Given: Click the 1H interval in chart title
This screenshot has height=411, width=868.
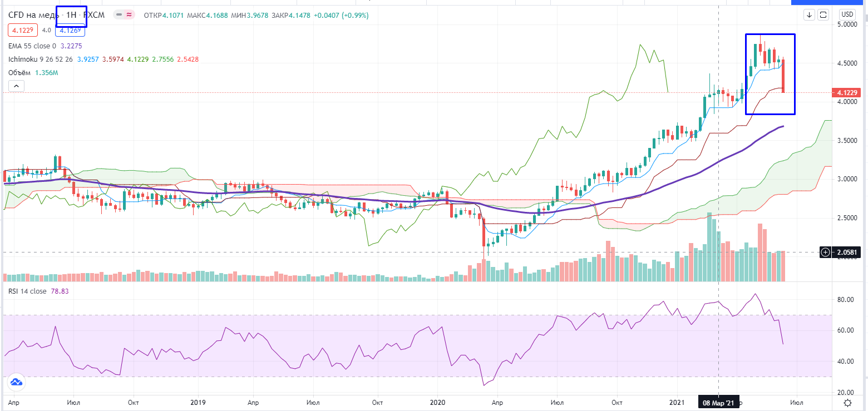Looking at the screenshot, I should tap(71, 15).
